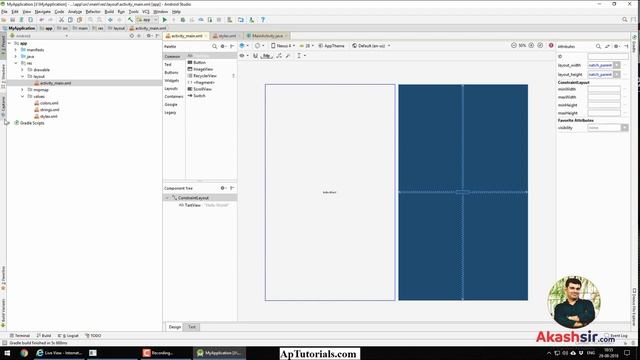Zoom in the design using plus icon
This screenshot has width=640, height=360.
(x=531, y=46)
